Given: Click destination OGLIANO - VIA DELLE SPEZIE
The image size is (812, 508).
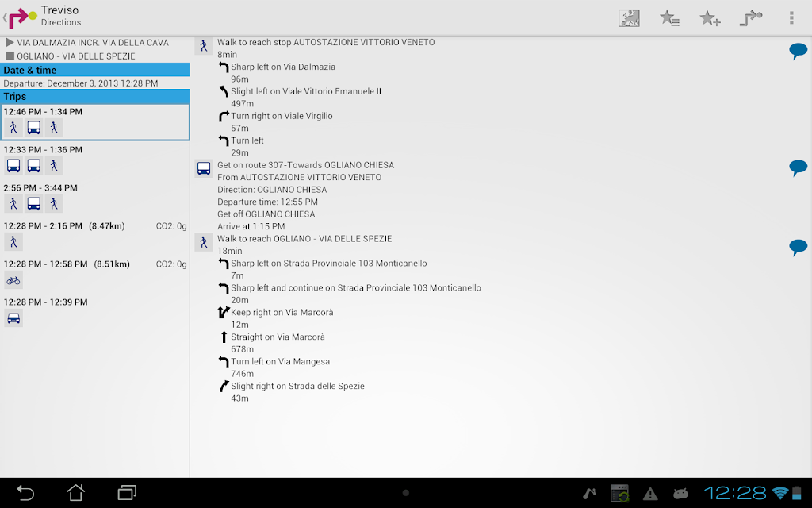Looking at the screenshot, I should coord(75,56).
